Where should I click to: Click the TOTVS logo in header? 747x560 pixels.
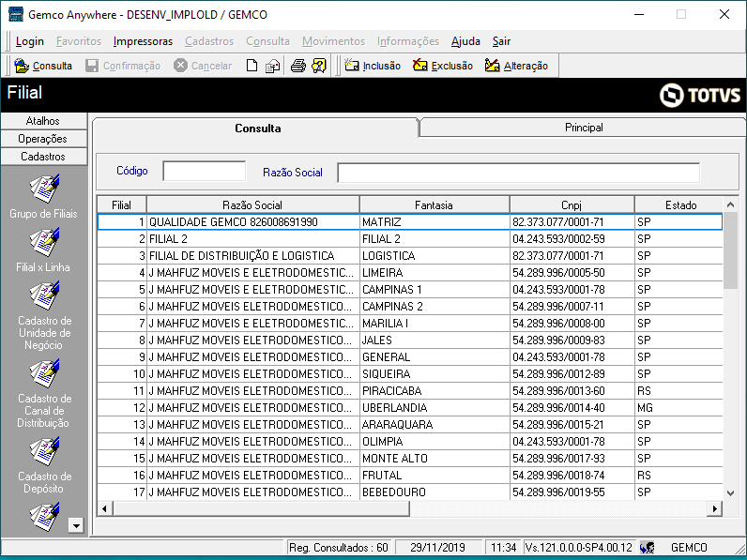pos(700,96)
